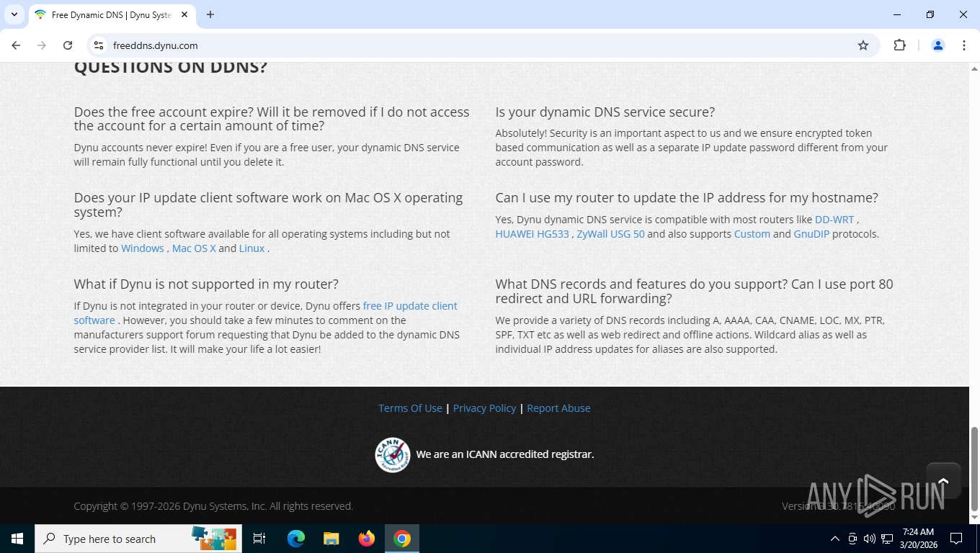Click the browser forward arrow
This screenshot has width=980, height=553.
(42, 45)
